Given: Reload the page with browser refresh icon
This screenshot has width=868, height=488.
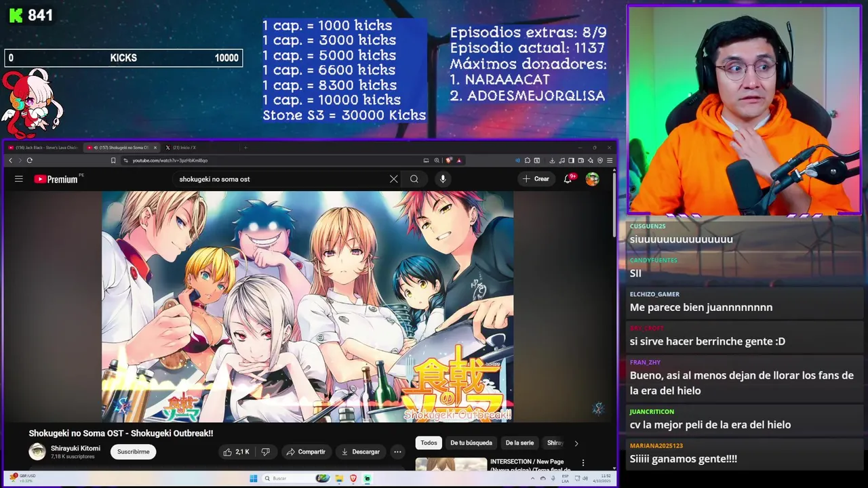Looking at the screenshot, I should pyautogui.click(x=29, y=161).
